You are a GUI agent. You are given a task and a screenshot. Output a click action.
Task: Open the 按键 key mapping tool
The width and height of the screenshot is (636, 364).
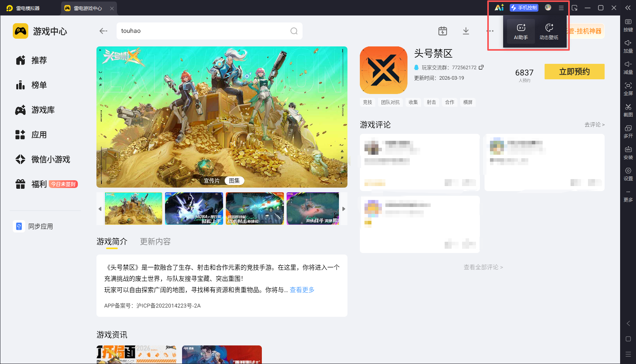(x=628, y=25)
